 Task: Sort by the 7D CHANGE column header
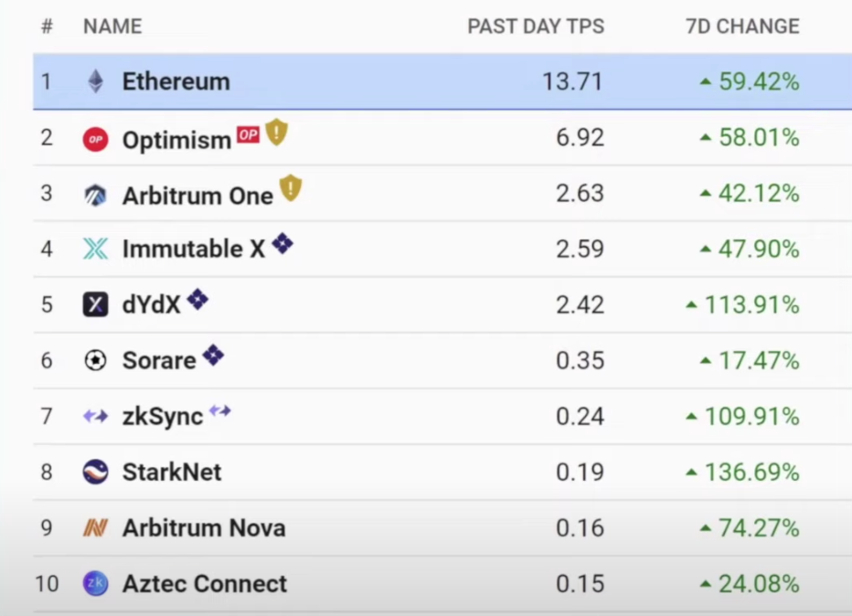pos(741,27)
